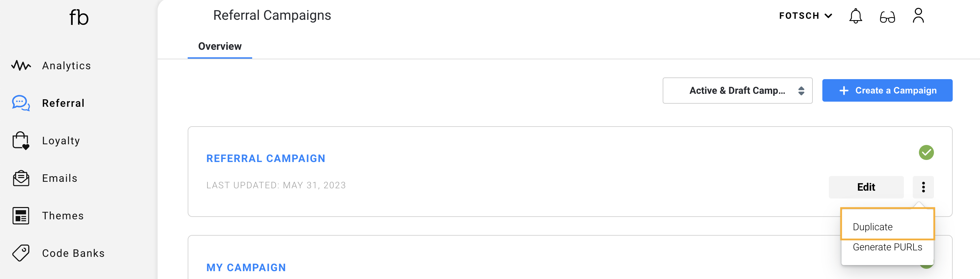Screen dimensions: 980x279
Task: Select the Referral chat bubbles icon
Action: (x=21, y=103)
